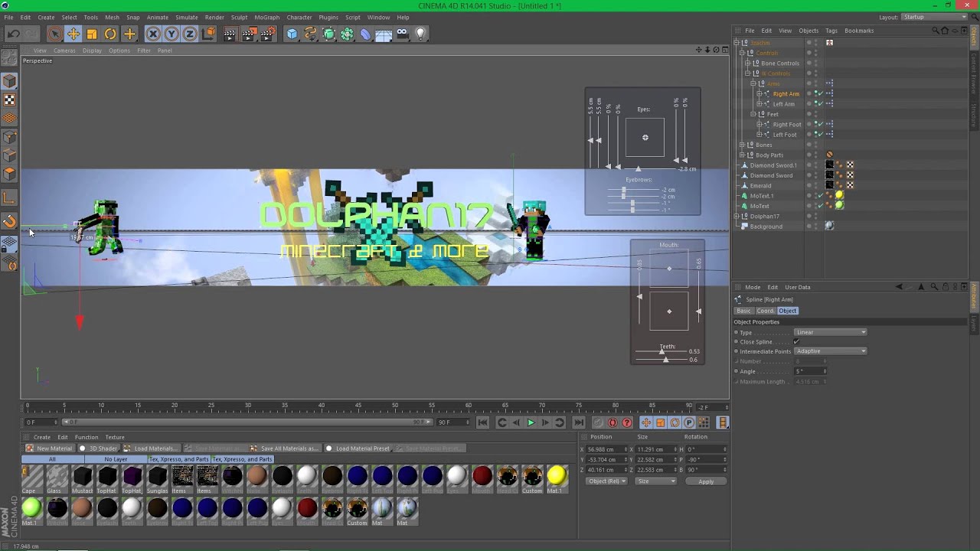Image resolution: width=980 pixels, height=551 pixels.
Task: Click the Undo arrow icon
Action: click(x=13, y=34)
